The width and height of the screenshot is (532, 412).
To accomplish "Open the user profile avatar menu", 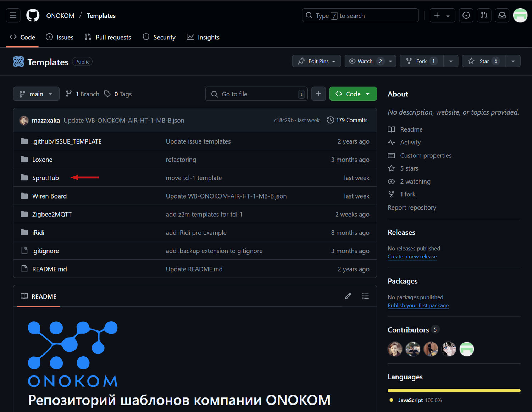I will pyautogui.click(x=520, y=15).
